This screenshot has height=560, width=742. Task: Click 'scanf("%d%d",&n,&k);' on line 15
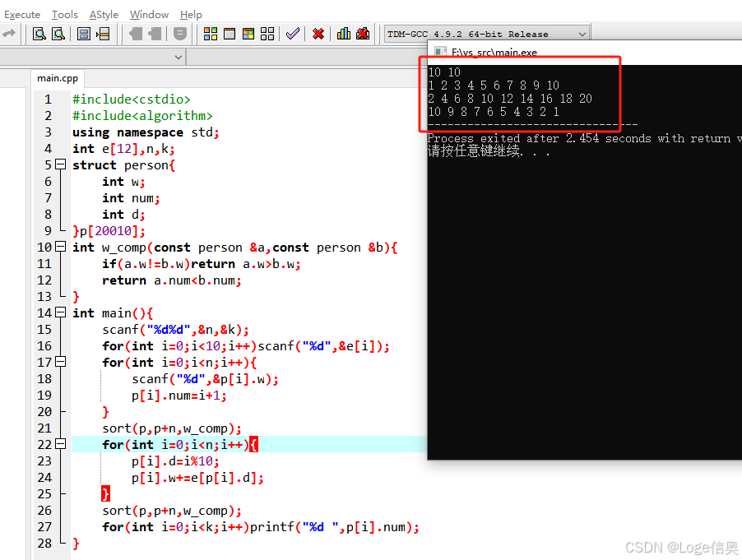point(175,330)
